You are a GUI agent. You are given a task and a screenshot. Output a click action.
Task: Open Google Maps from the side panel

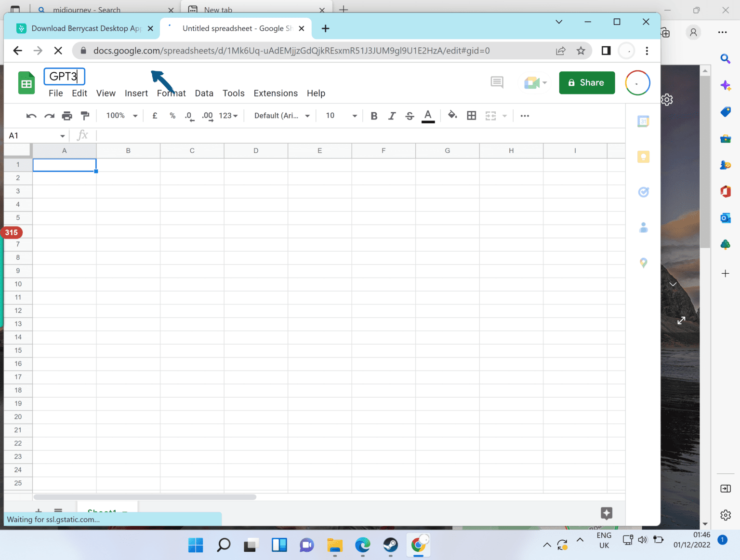[x=643, y=263]
